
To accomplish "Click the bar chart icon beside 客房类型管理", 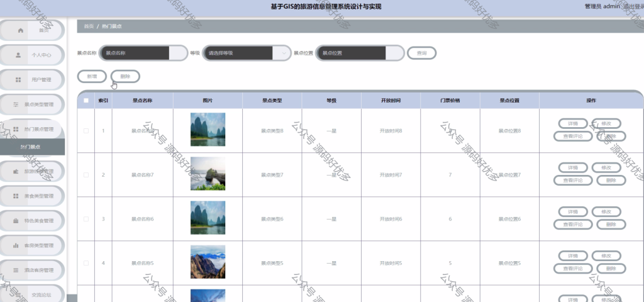I will 16,245.
